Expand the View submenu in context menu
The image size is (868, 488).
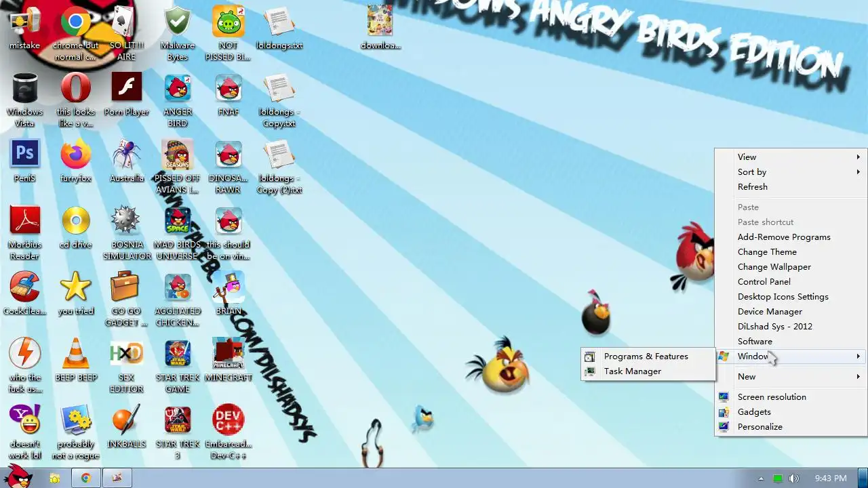tap(791, 157)
